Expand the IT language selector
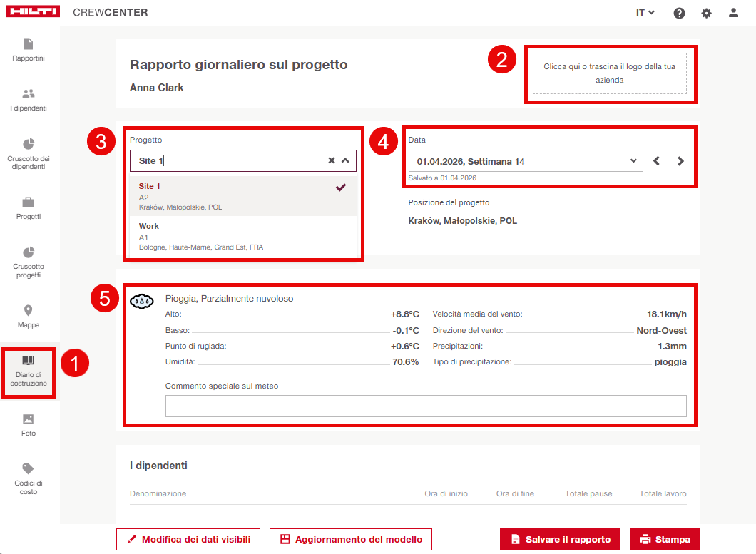Image resolution: width=756 pixels, height=554 pixels. coord(645,13)
